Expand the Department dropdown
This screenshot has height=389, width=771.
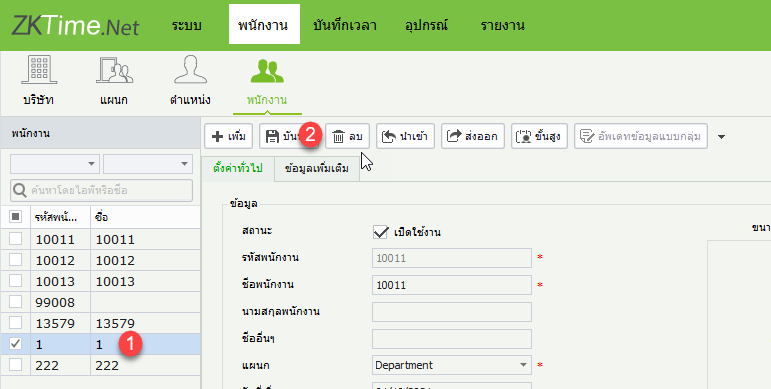pyautogui.click(x=523, y=365)
